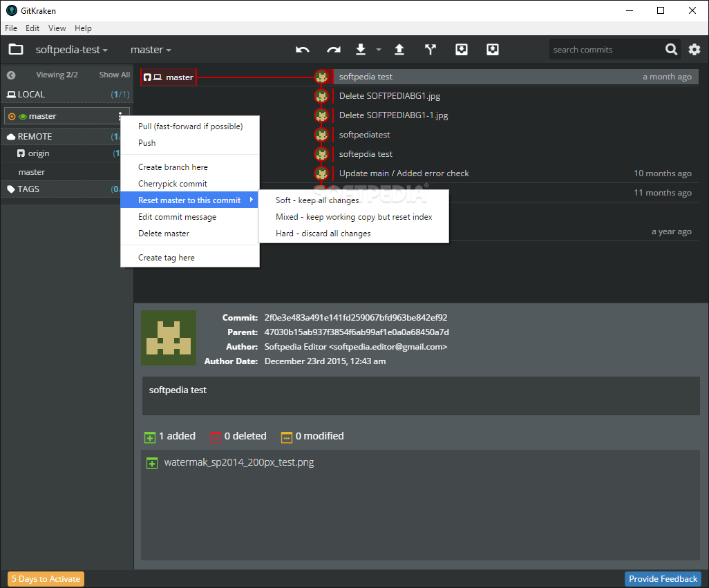Open the softpedia-test repository dropdown
Viewport: 709px width, 588px height.
(x=71, y=50)
